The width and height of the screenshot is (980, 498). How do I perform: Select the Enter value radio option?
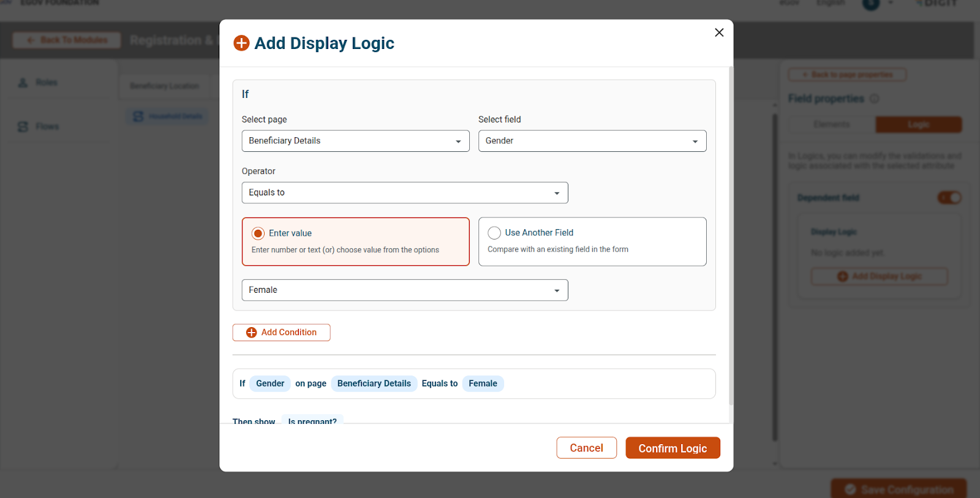(x=258, y=233)
